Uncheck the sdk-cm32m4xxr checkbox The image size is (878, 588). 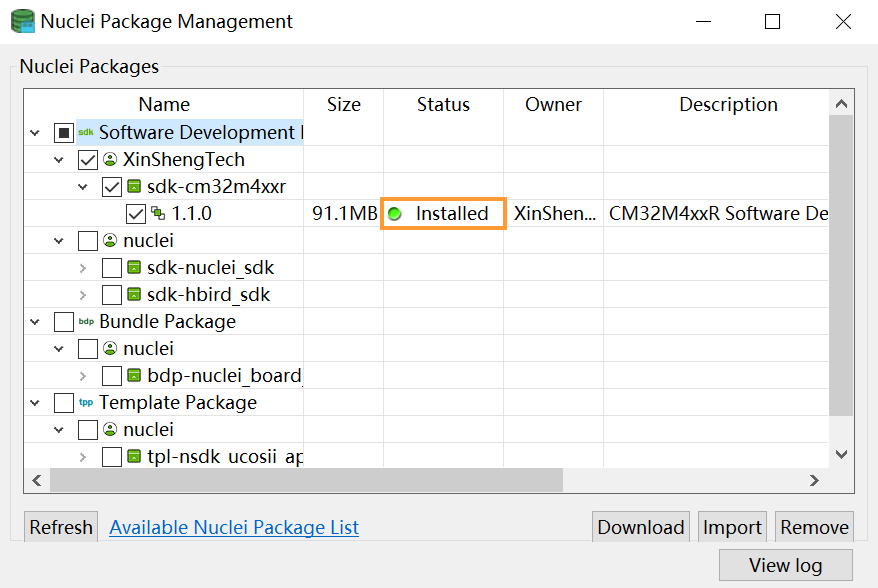(x=112, y=186)
